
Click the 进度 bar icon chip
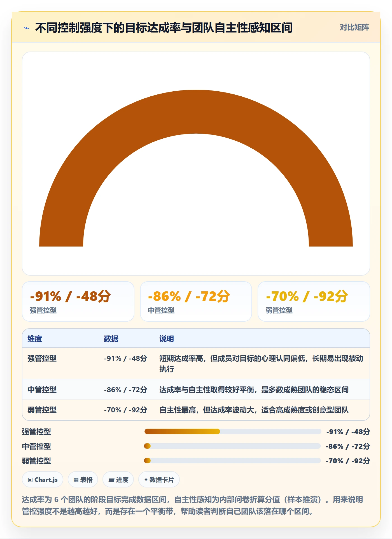click(x=118, y=480)
